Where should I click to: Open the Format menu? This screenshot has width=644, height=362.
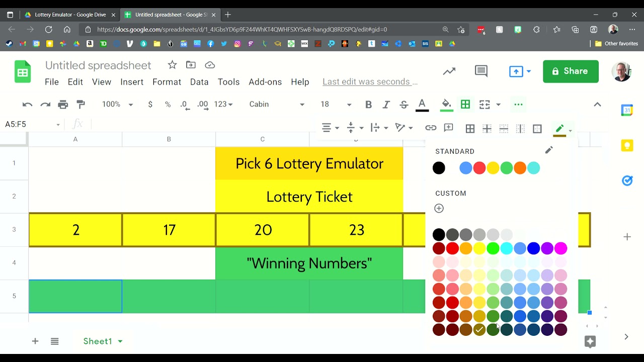(167, 82)
